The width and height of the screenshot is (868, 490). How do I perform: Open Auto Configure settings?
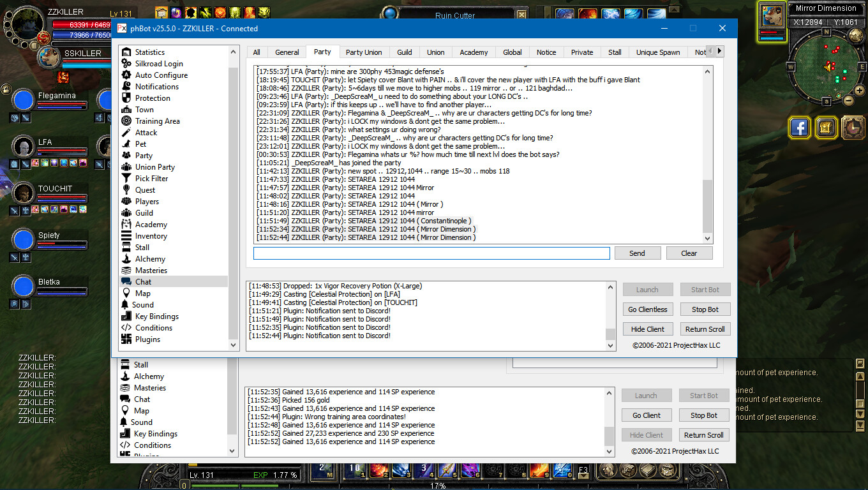[x=161, y=75]
